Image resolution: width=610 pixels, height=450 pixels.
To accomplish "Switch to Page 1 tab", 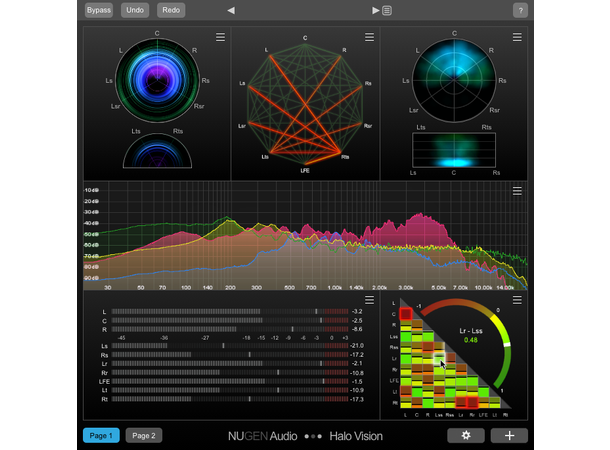I will [x=101, y=436].
